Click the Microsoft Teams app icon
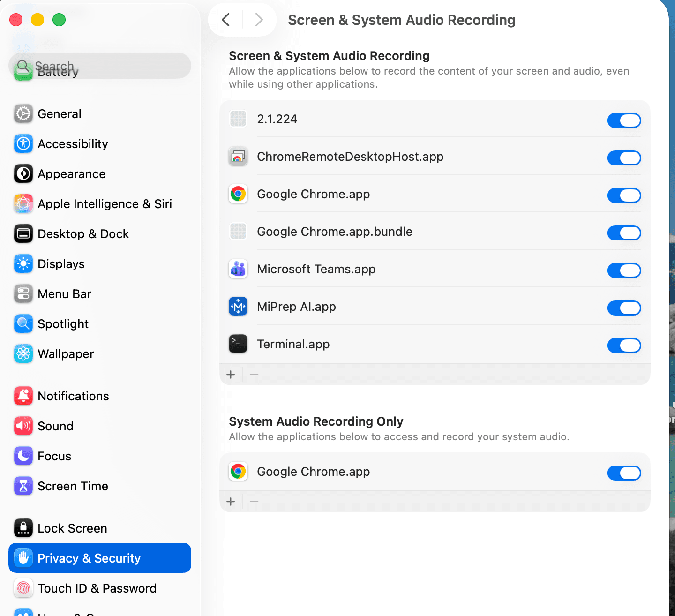Image resolution: width=675 pixels, height=616 pixels. pos(238,269)
